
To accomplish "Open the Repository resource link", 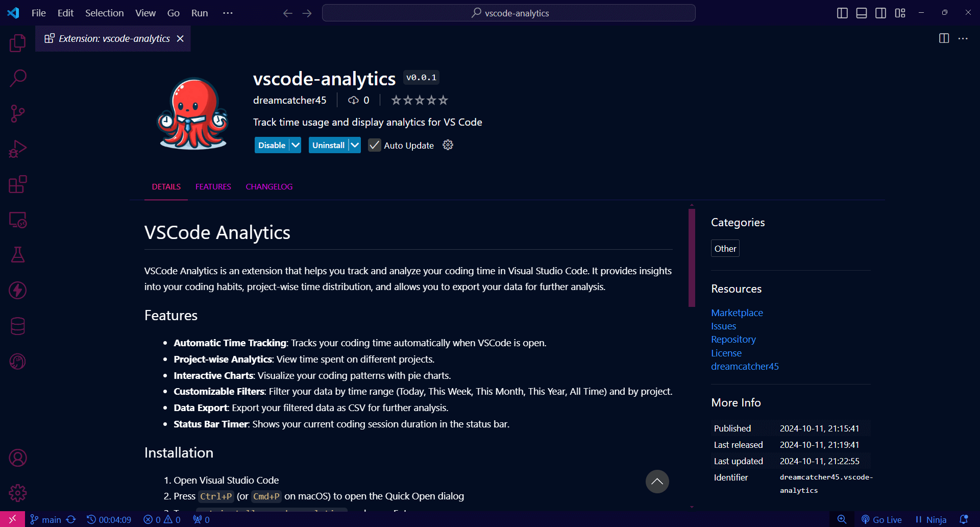I will click(733, 340).
